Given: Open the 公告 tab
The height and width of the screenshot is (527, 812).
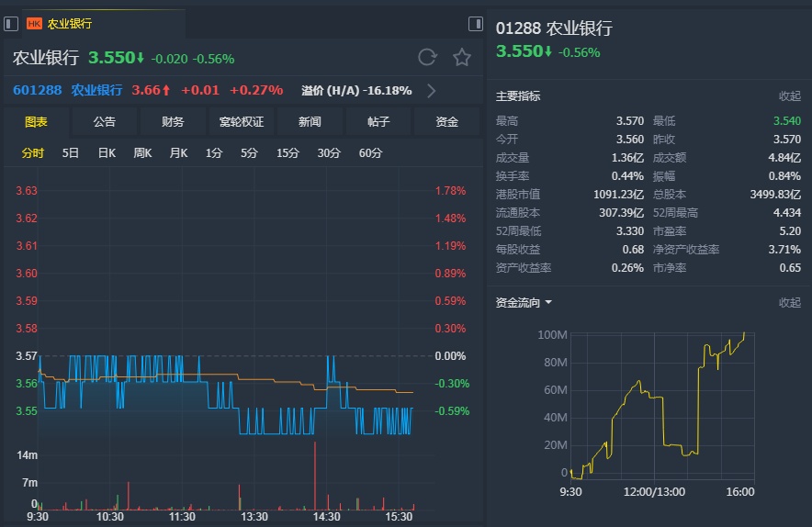Looking at the screenshot, I should 105,122.
